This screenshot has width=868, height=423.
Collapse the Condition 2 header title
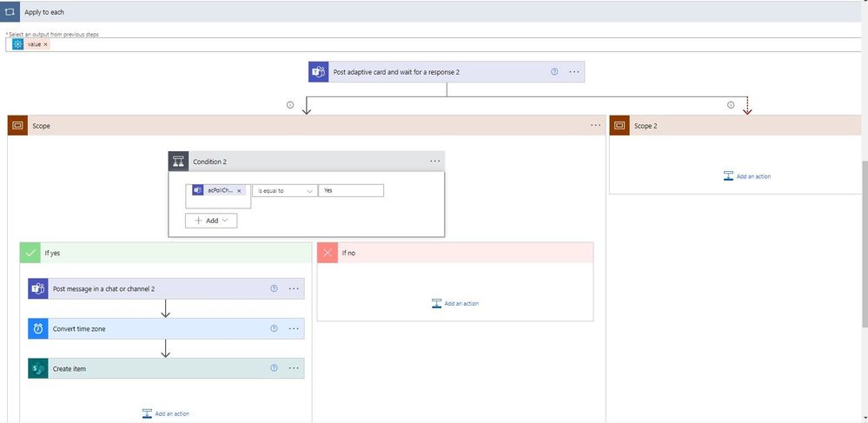click(x=209, y=162)
